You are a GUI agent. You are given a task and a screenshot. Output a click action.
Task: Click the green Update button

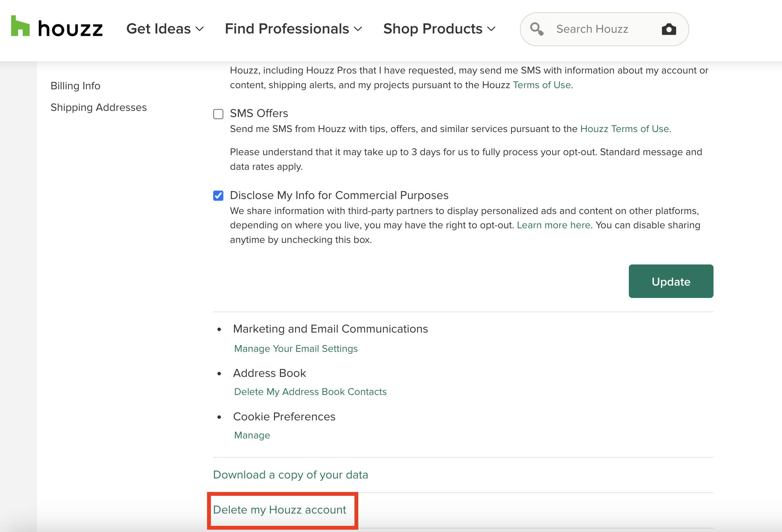click(x=671, y=281)
